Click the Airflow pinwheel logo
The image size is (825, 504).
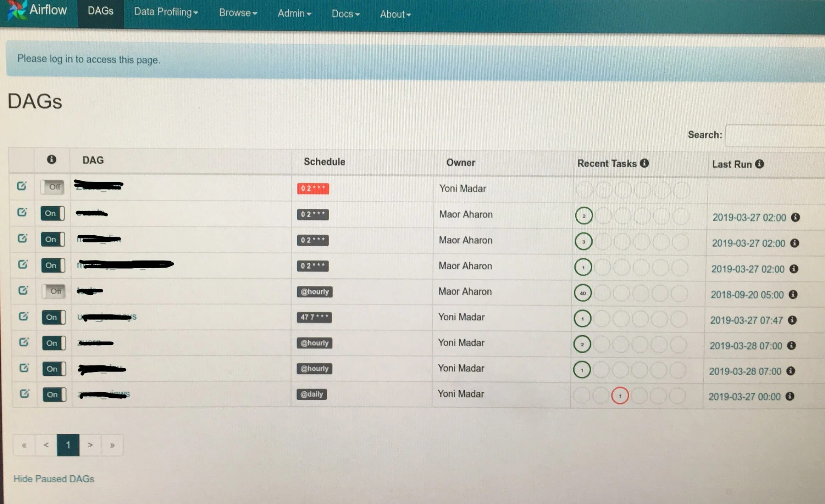point(17,10)
